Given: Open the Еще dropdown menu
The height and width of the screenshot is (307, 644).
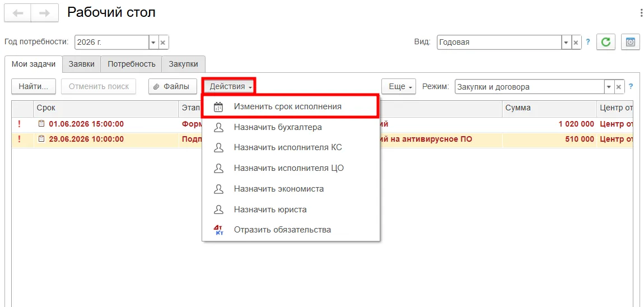Looking at the screenshot, I should click(x=399, y=87).
